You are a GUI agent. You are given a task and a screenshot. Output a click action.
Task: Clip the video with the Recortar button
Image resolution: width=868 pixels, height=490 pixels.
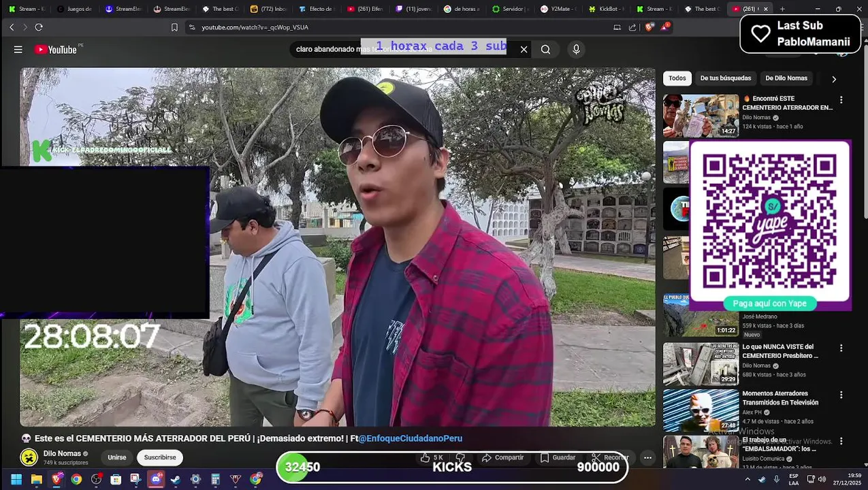610,457
